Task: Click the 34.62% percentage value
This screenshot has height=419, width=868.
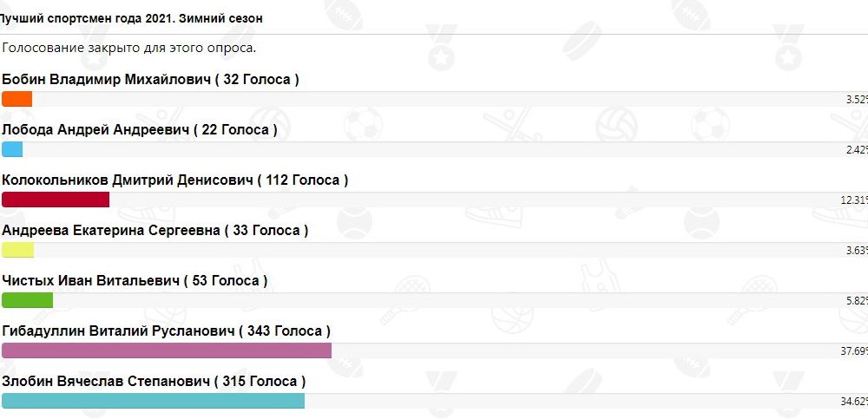Action: [854, 402]
